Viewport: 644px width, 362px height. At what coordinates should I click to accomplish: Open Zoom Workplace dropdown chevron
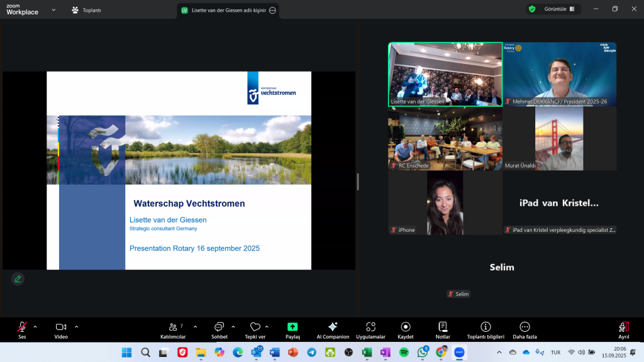pos(53,10)
